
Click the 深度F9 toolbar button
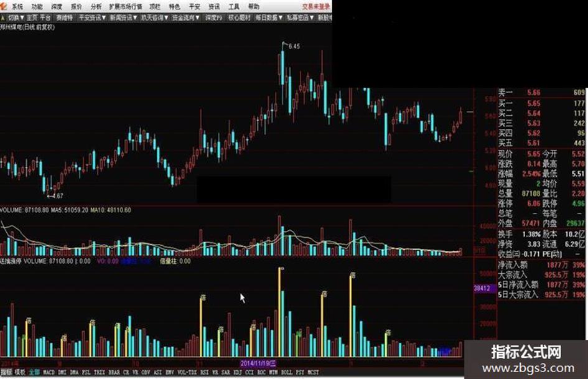click(x=213, y=17)
